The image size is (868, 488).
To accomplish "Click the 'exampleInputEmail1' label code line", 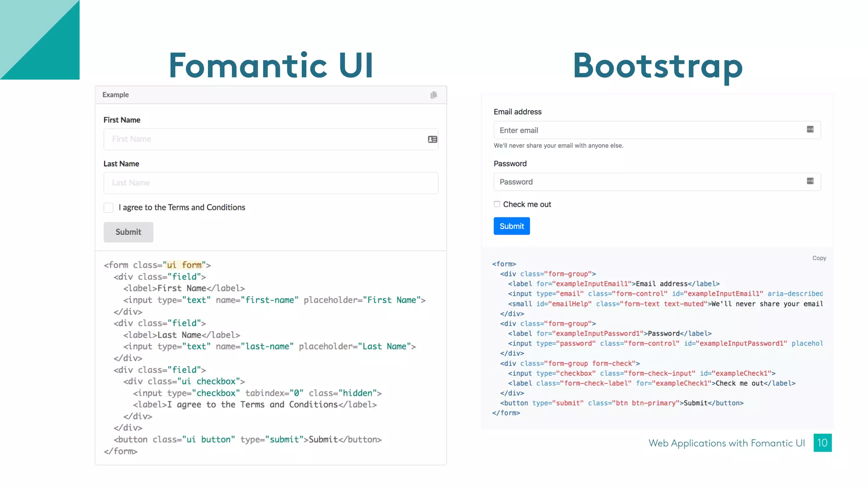I will click(x=614, y=284).
